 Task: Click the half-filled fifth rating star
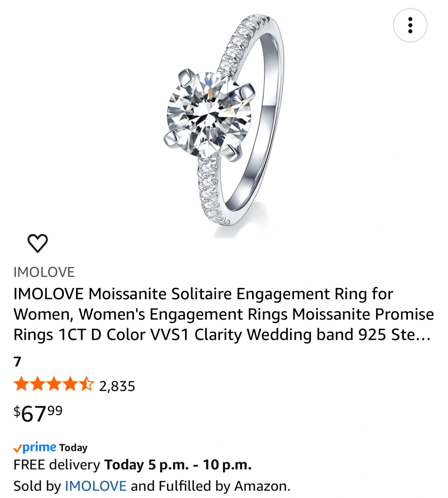pyautogui.click(x=87, y=385)
